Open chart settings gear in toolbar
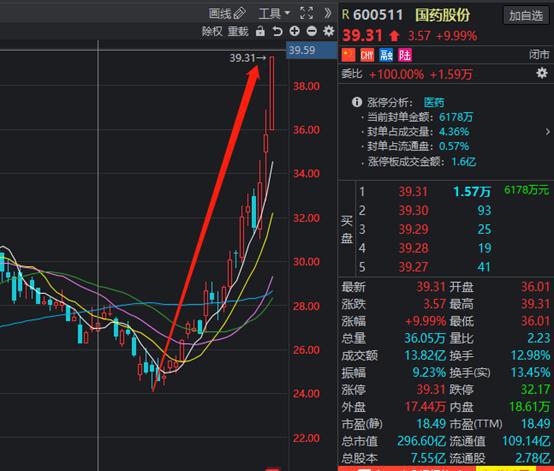 (x=329, y=31)
